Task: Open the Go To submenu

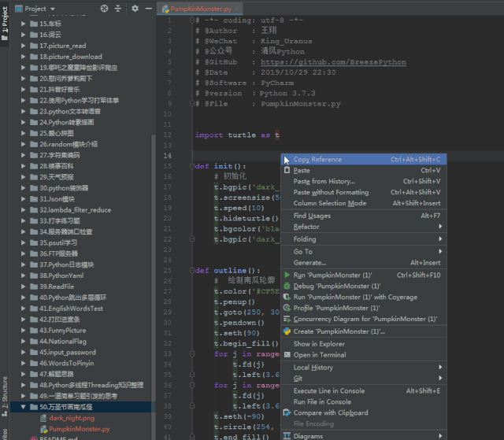Action: 364,252
